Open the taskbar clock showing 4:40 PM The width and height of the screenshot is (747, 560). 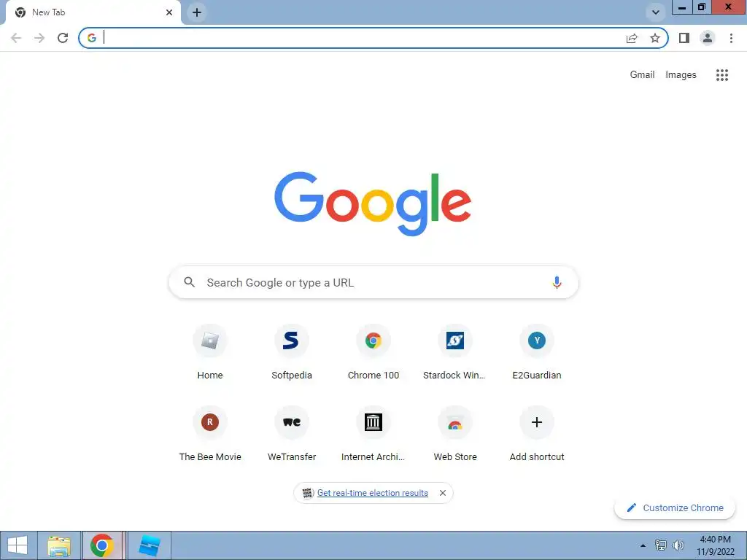click(x=715, y=545)
